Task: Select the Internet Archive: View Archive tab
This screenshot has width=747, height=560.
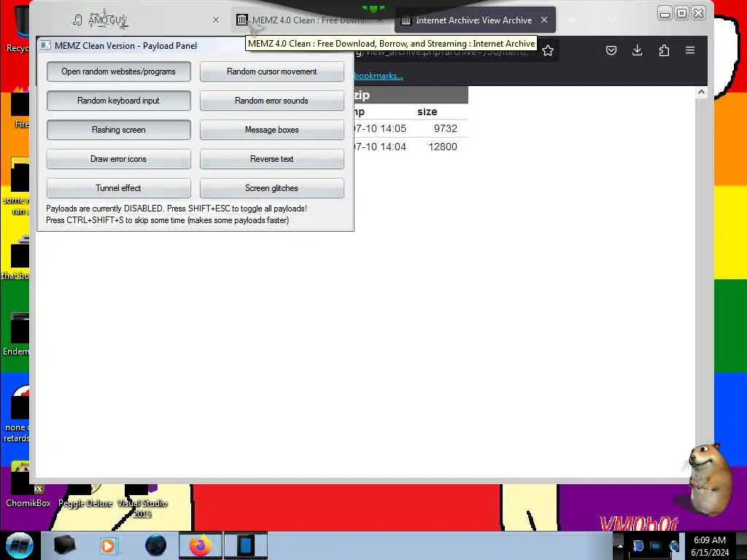Action: pyautogui.click(x=474, y=20)
